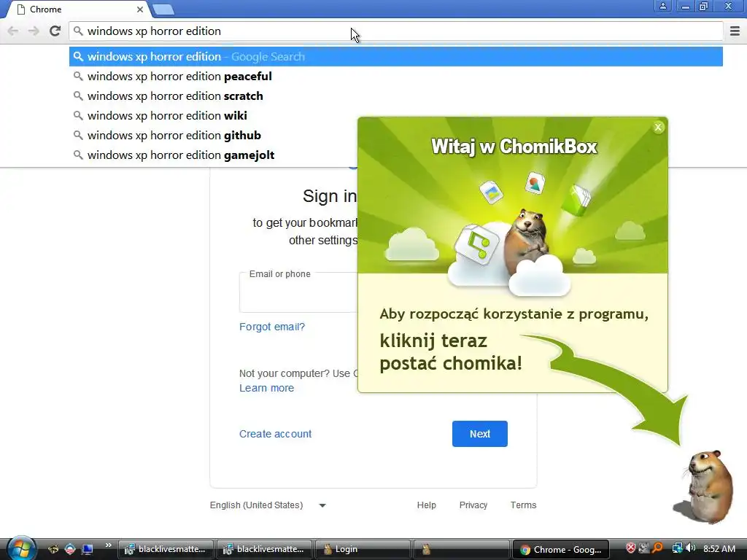This screenshot has height=560, width=747.
Task: Click the 'Witaj w ChomikBox' heading
Action: tap(514, 146)
